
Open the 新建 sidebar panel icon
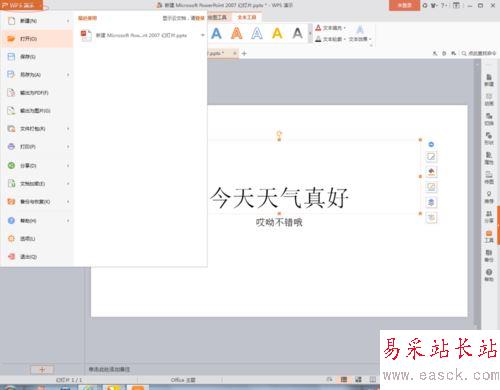(x=489, y=80)
